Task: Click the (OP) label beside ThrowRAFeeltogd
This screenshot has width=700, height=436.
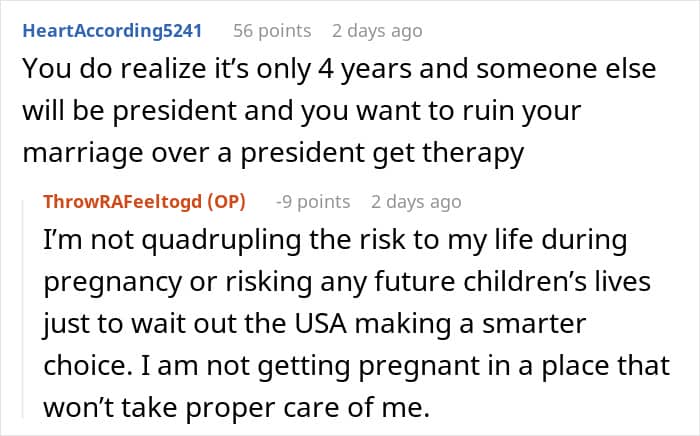Action: coord(232,202)
